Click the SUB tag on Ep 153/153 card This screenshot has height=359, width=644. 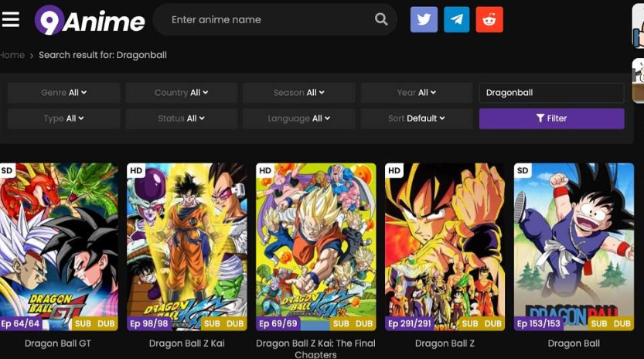click(x=599, y=324)
